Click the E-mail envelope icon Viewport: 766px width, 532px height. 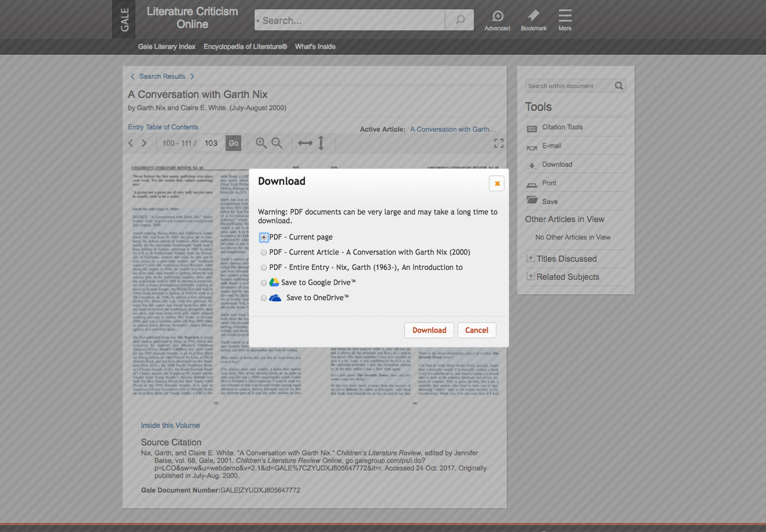532,147
